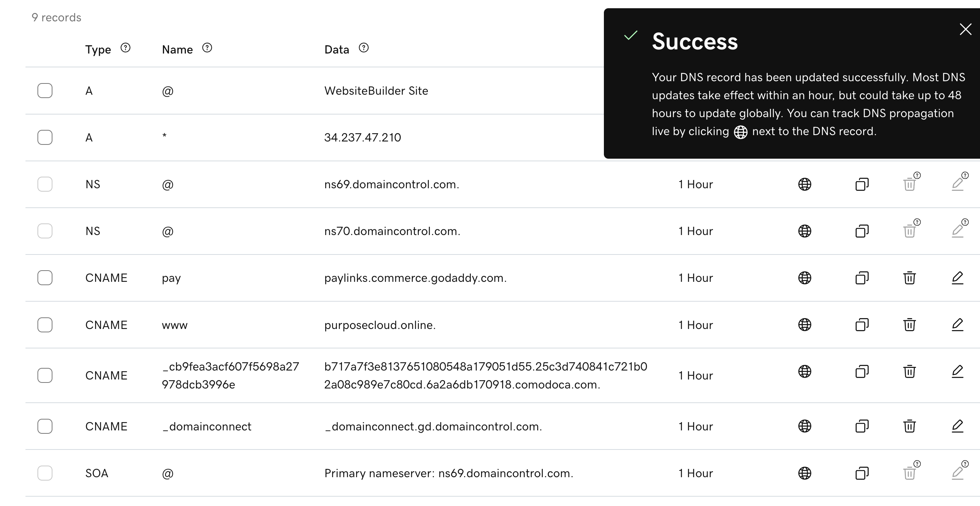Image resolution: width=980 pixels, height=506 pixels.
Task: Show help for the Name column
Action: pyautogui.click(x=207, y=48)
